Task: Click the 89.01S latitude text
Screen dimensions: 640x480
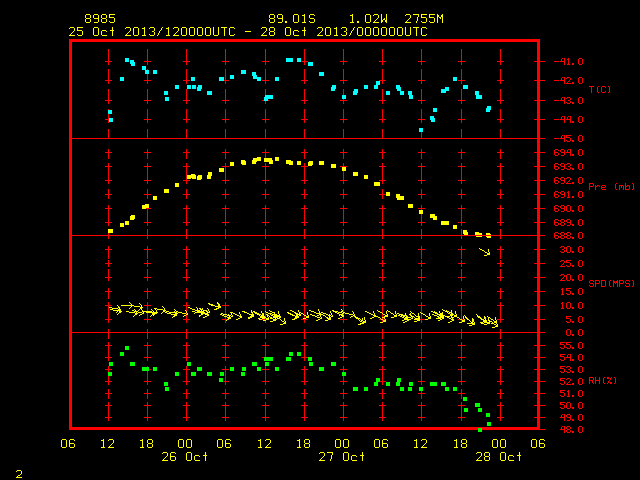Action: (292, 19)
